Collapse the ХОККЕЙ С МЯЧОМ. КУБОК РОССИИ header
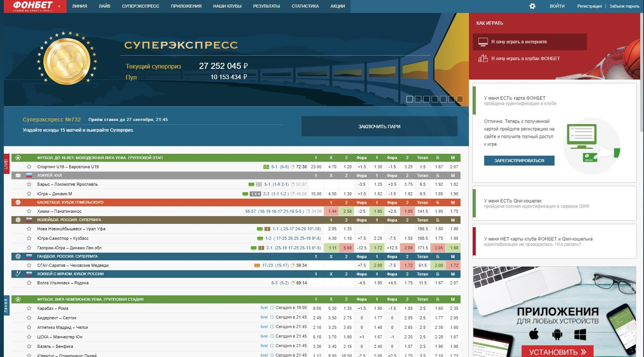 [x=236, y=274]
